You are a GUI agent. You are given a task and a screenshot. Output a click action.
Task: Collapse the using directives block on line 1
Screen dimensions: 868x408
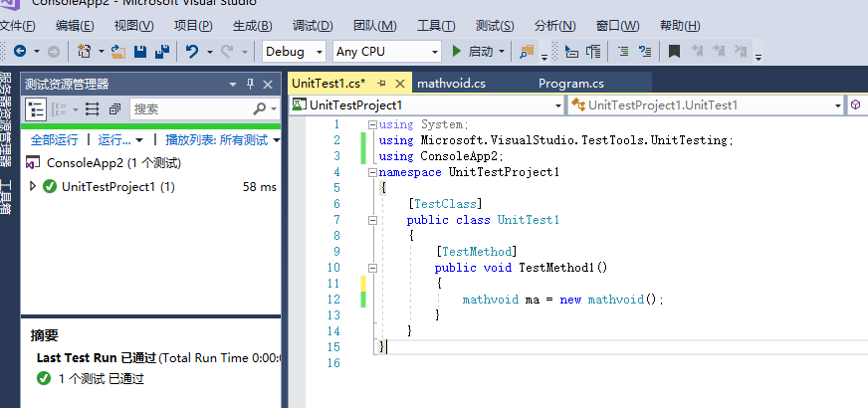(x=372, y=124)
